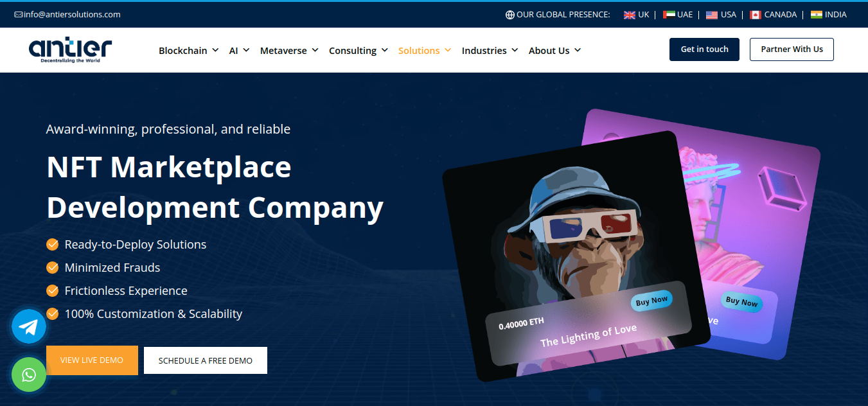Image resolution: width=868 pixels, height=406 pixels.
Task: Expand the Solutions menu chevron
Action: coord(448,50)
